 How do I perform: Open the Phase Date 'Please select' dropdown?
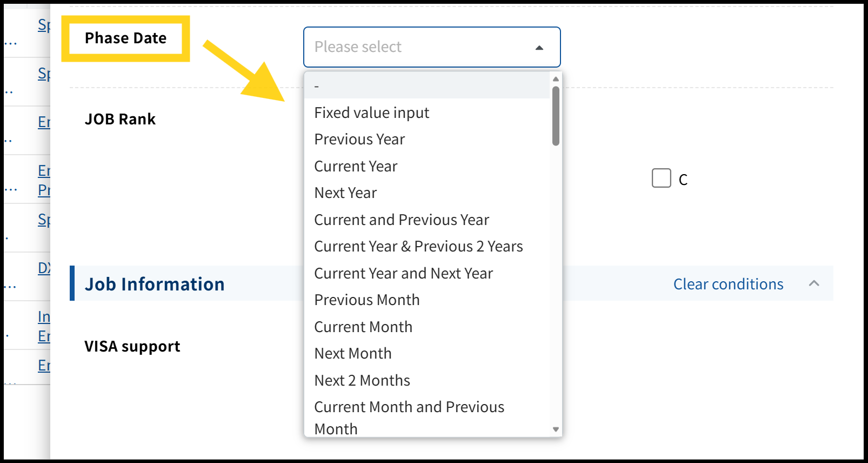(x=422, y=47)
